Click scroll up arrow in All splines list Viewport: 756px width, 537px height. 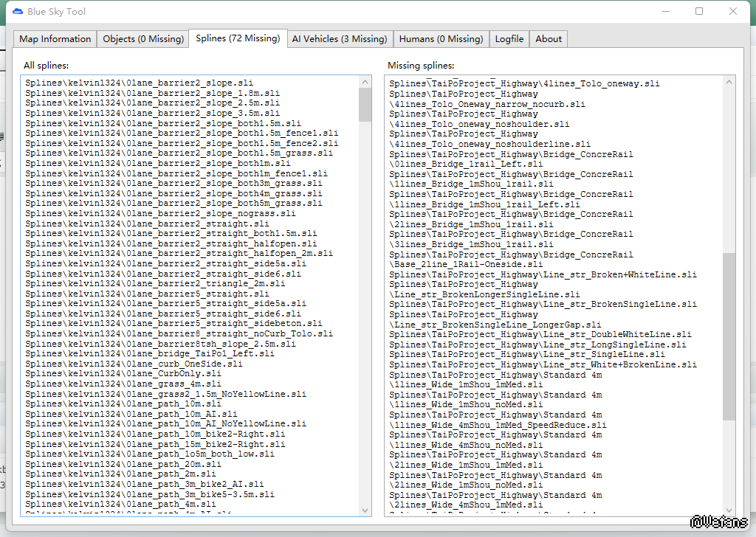click(365, 81)
